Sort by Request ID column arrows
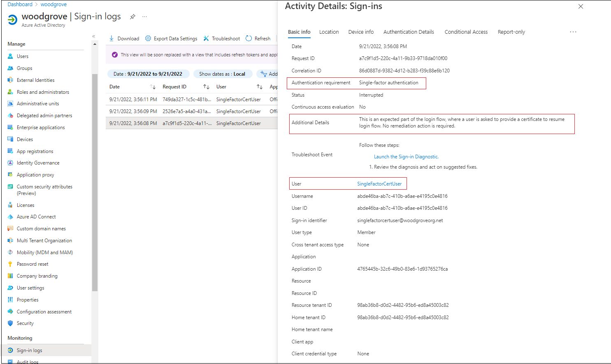 [206, 87]
